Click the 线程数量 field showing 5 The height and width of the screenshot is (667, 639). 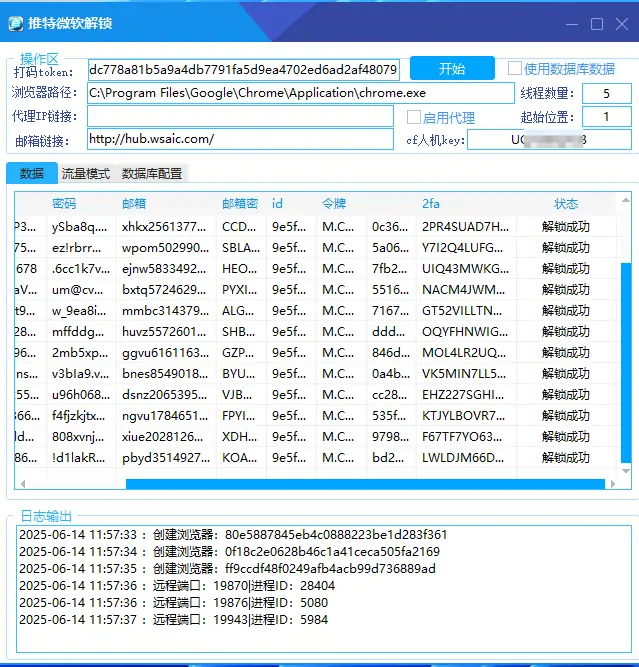[x=606, y=93]
